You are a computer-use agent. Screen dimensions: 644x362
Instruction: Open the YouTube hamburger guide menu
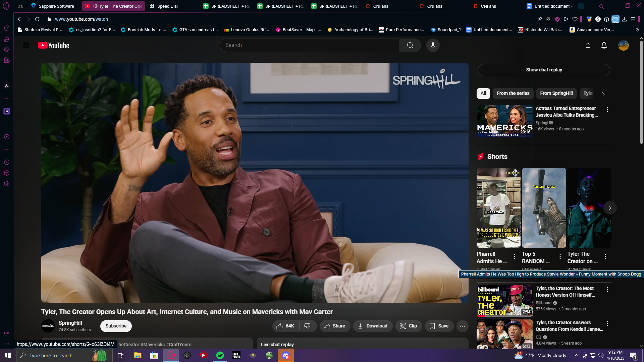(x=26, y=45)
